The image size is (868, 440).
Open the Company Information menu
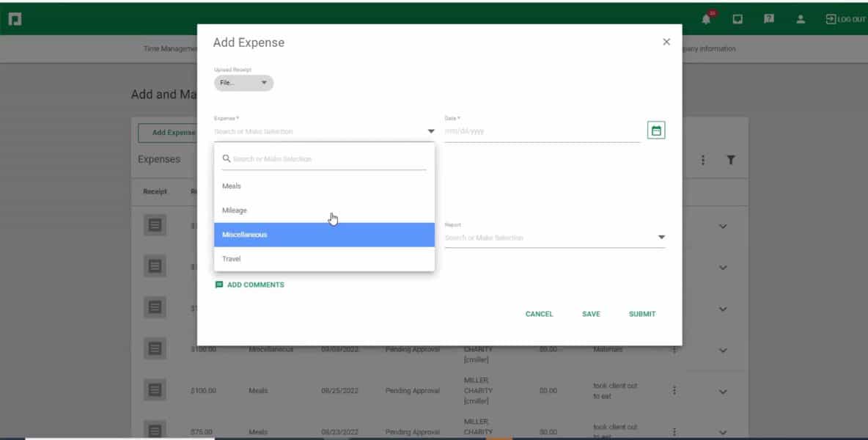(x=707, y=48)
